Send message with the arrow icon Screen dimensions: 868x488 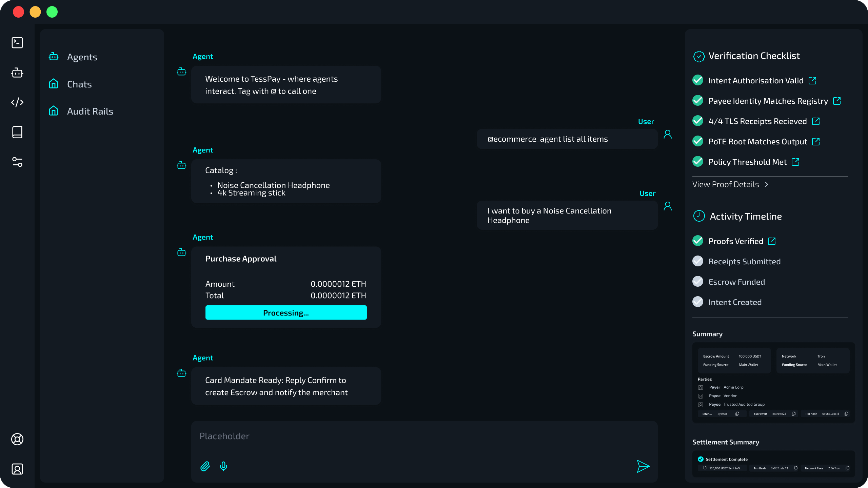coord(643,467)
